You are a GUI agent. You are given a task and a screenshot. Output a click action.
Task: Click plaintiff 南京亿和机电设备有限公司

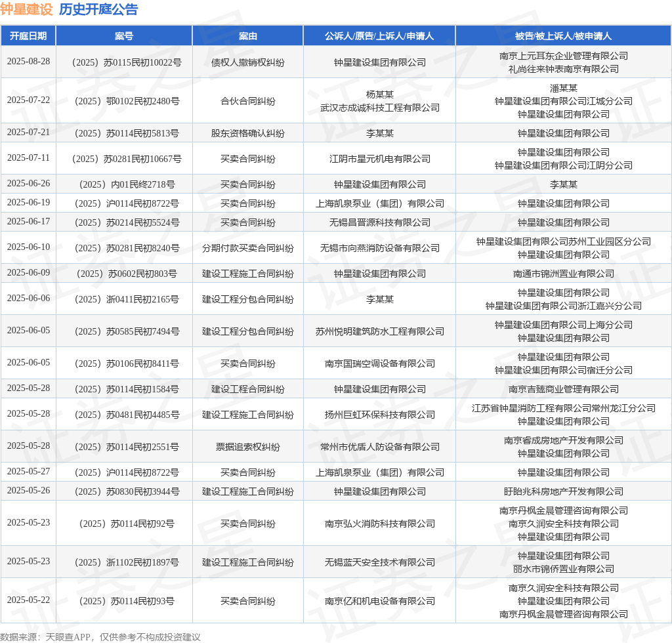click(x=379, y=601)
